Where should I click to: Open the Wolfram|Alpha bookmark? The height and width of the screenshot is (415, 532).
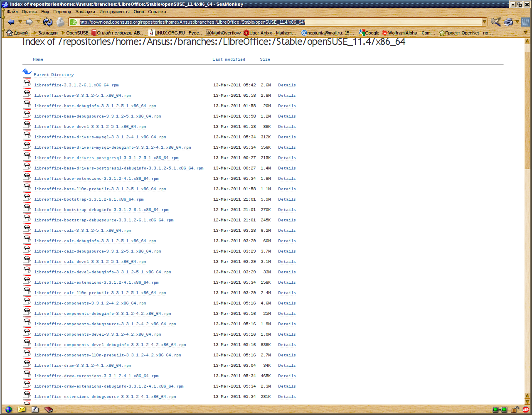click(409, 33)
